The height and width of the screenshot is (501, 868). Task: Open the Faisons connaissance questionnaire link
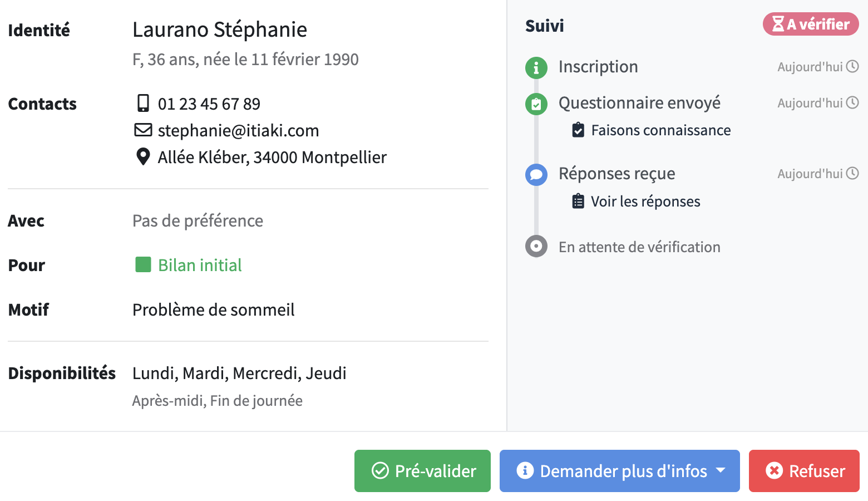pyautogui.click(x=660, y=130)
